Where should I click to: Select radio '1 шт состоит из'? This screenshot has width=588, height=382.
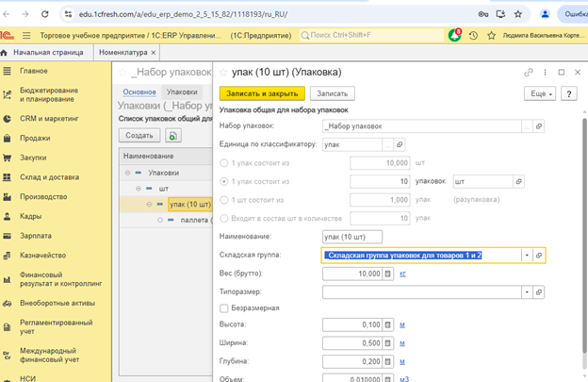pos(224,200)
